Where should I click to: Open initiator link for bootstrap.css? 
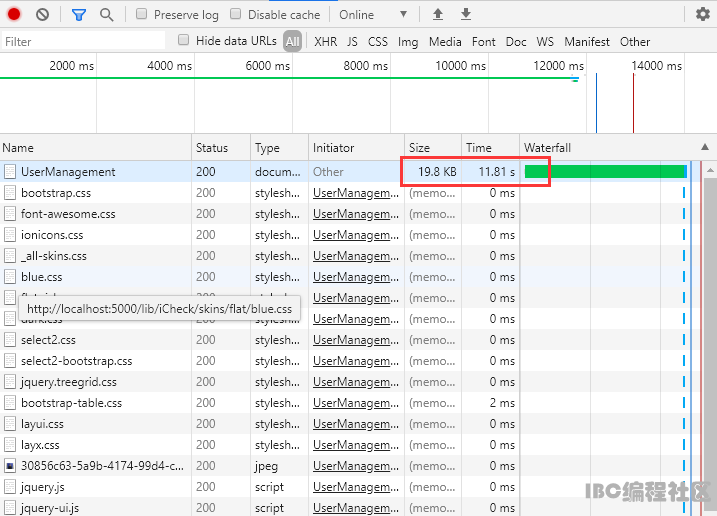pos(355,193)
